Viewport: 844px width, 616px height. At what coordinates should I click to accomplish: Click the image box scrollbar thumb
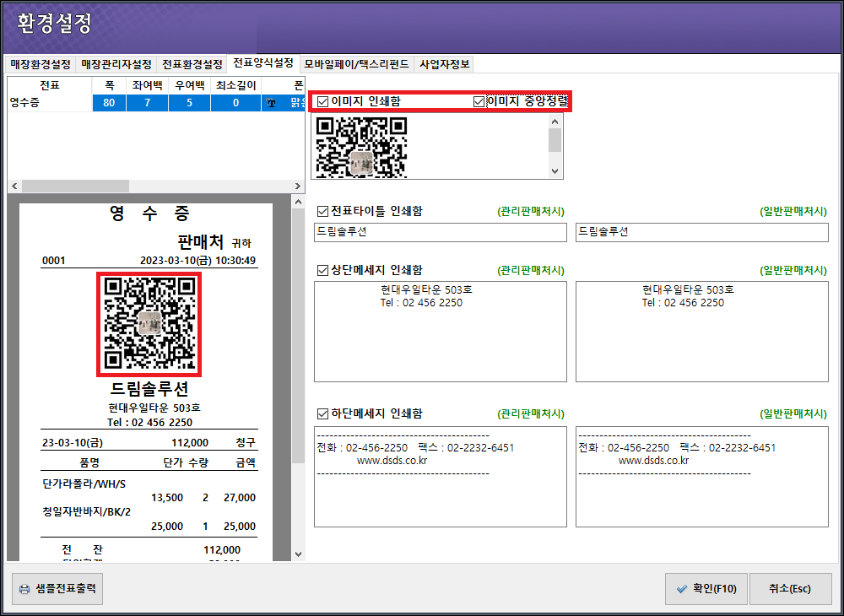tap(555, 140)
